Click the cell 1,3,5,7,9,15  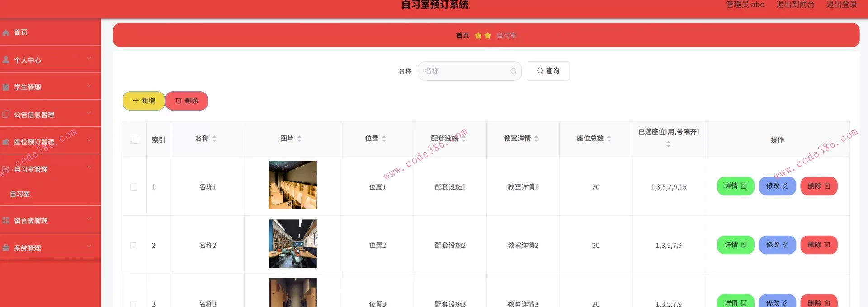669,187
